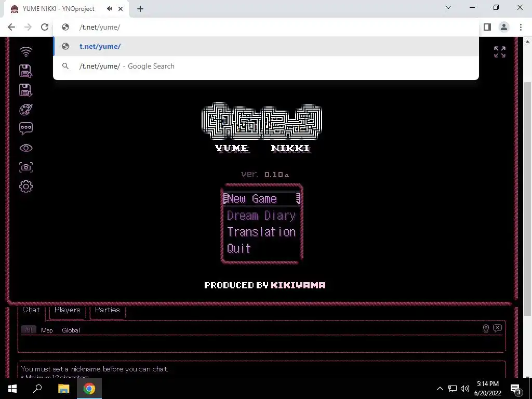Open the UI theme palette icon
Screen dimensions: 532x399
point(26,110)
